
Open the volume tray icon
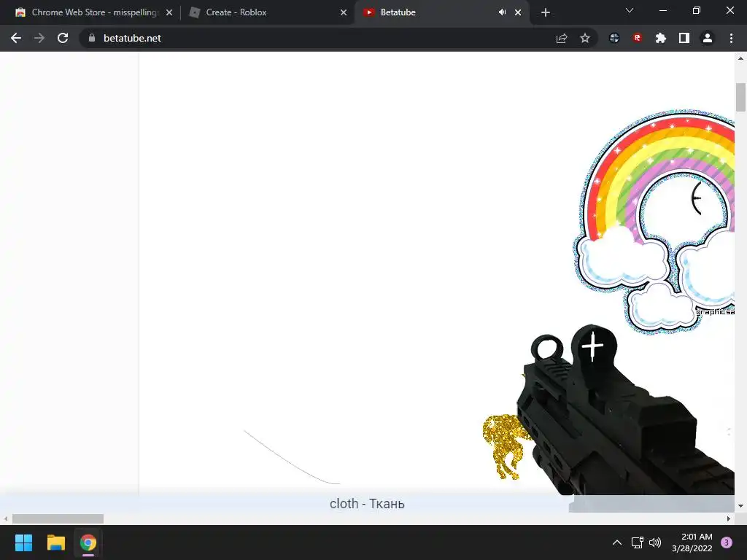coord(655,542)
